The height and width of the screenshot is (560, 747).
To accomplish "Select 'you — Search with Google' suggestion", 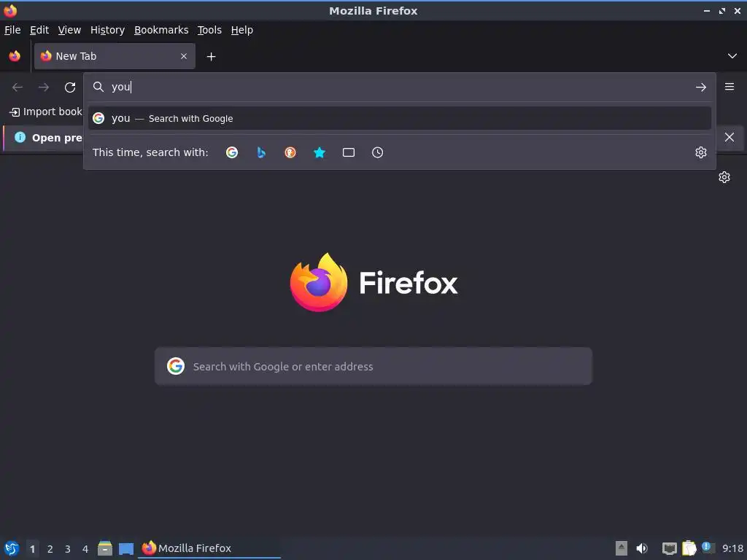I will pos(400,118).
